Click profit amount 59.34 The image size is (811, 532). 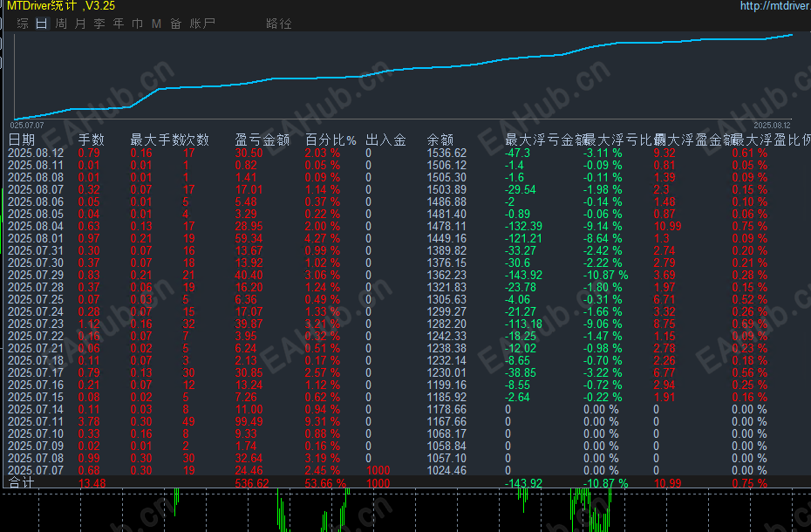(249, 239)
